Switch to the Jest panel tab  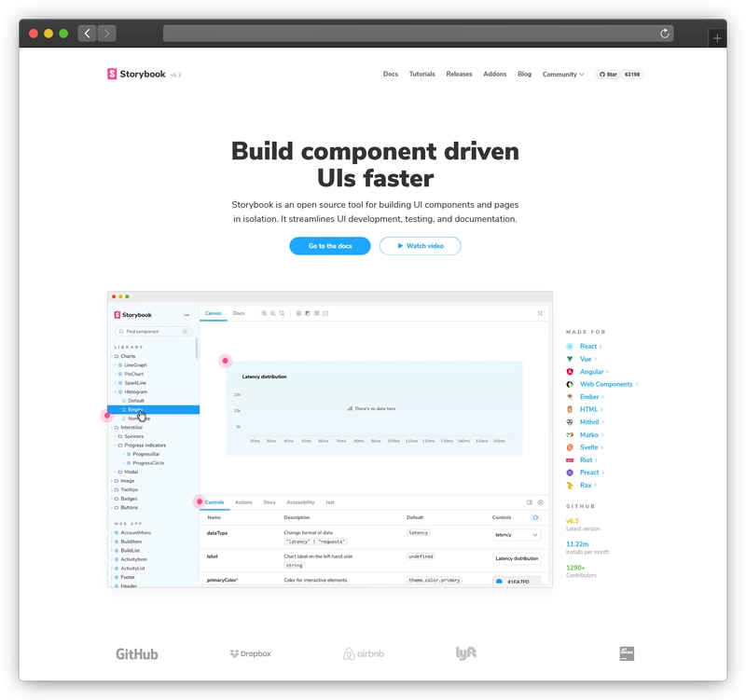coord(330,502)
